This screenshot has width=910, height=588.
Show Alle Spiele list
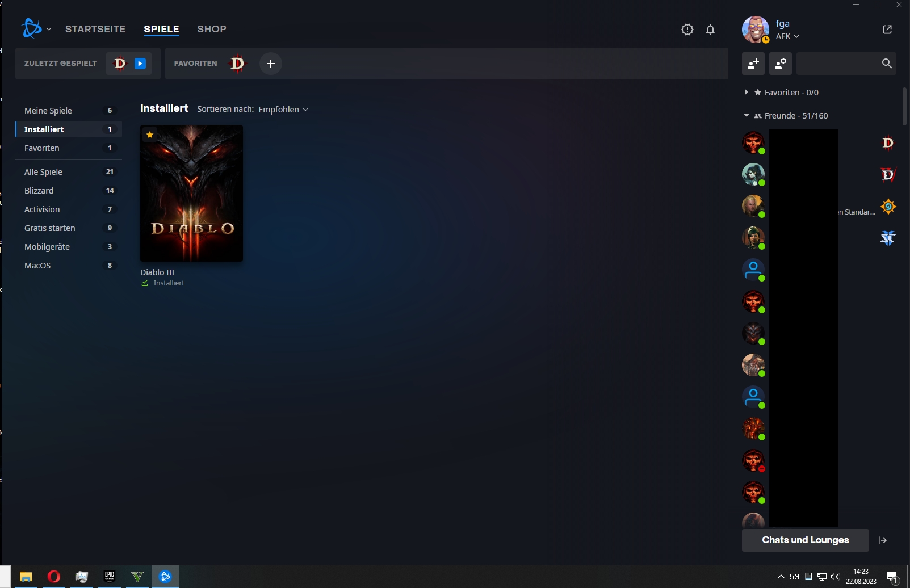point(69,172)
